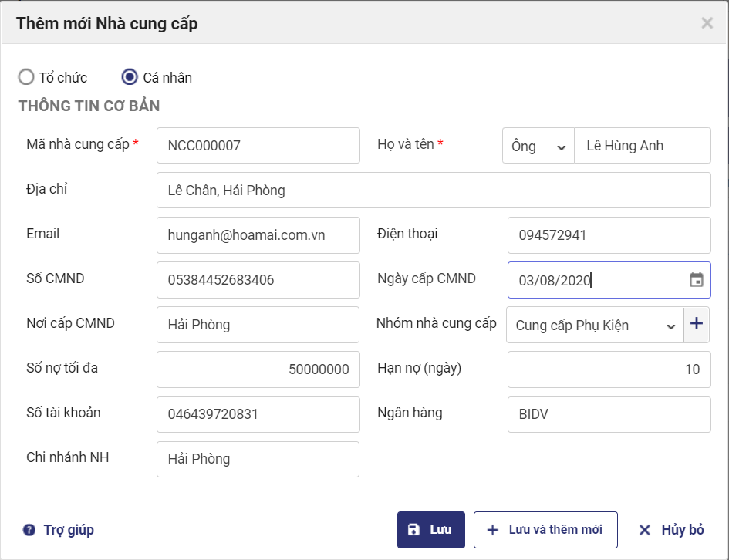Image resolution: width=729 pixels, height=560 pixels.
Task: Click the plus icon to add supplier group
Action: point(697,324)
